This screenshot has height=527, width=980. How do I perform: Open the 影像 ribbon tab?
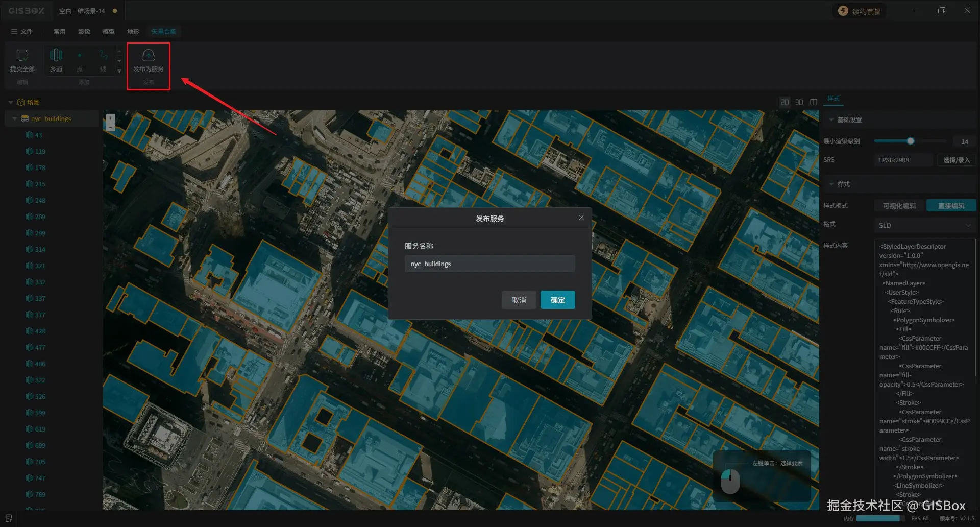(84, 31)
